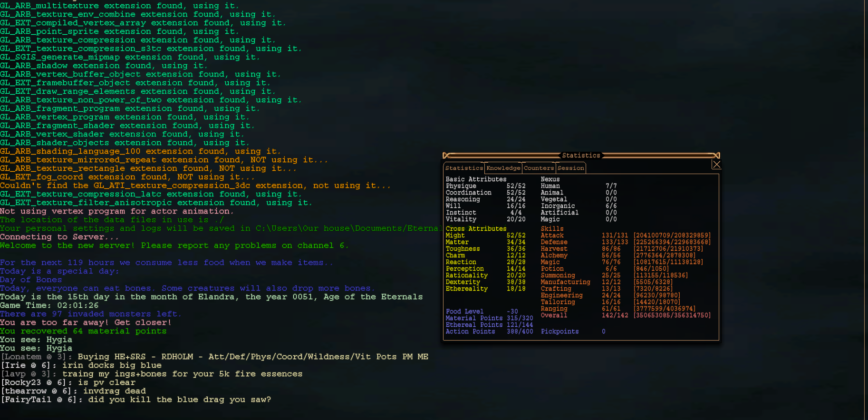Click Overall experience value 350653085/356314750

click(x=672, y=315)
